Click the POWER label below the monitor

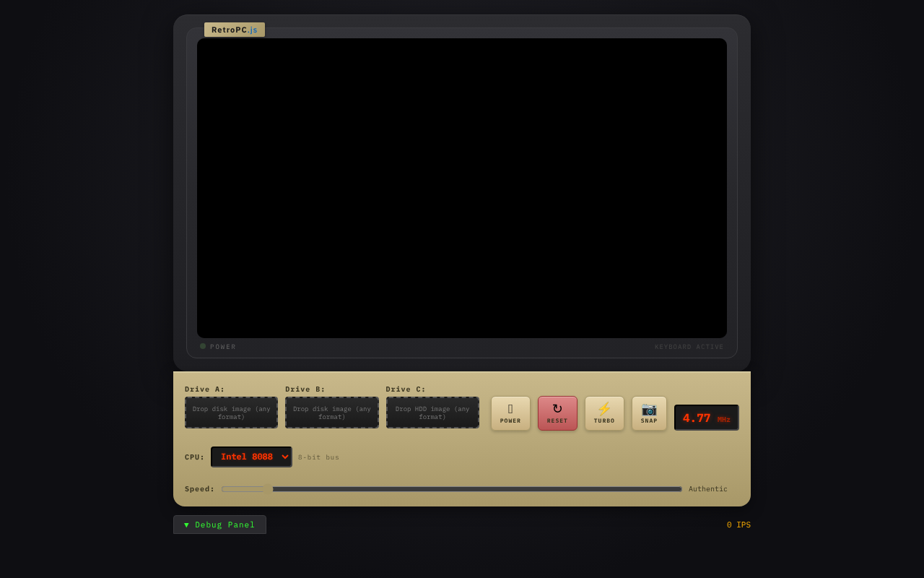pos(222,346)
